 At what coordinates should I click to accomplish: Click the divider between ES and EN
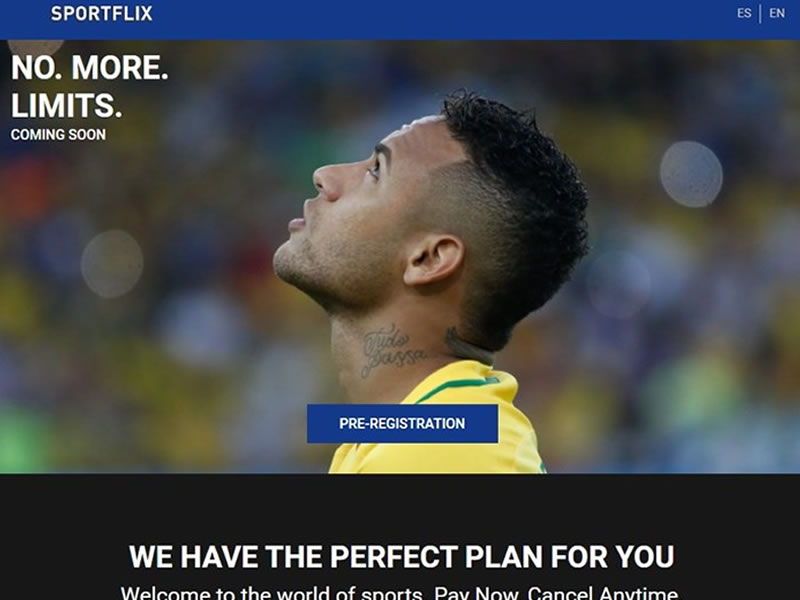(760, 14)
